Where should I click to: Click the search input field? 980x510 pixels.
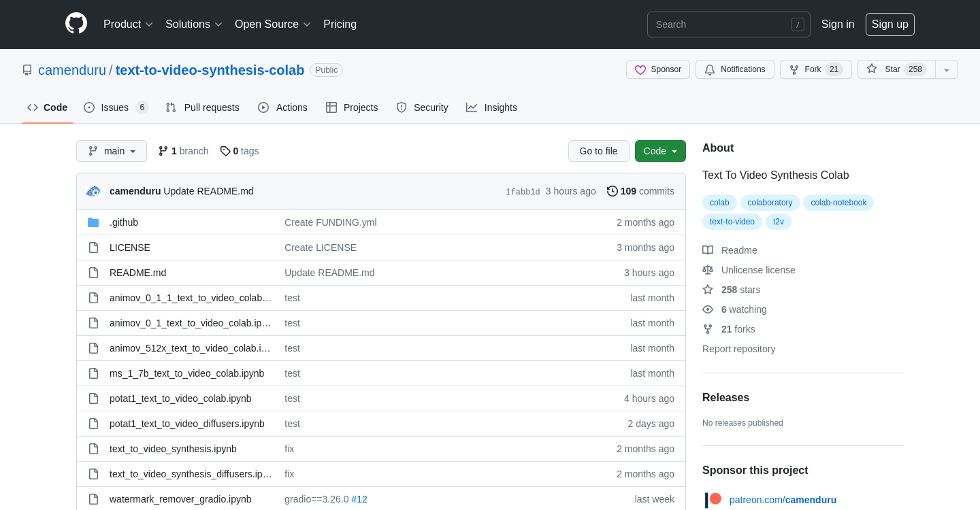coord(721,24)
